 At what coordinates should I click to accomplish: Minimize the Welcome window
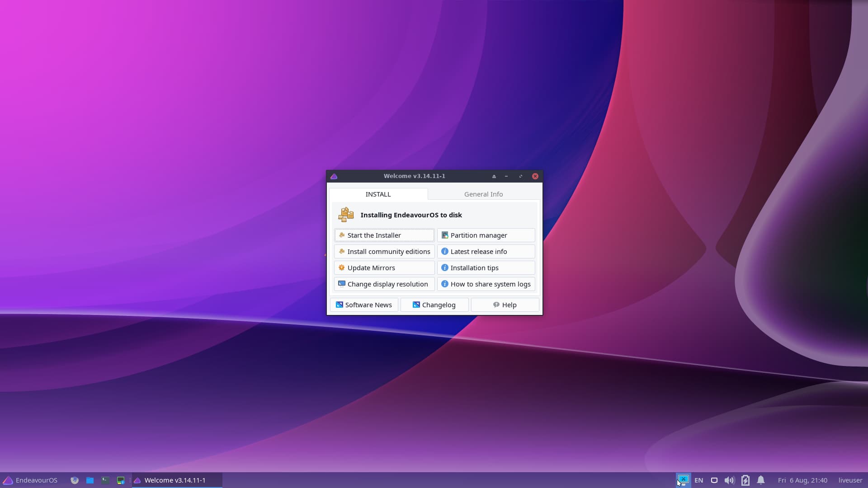tap(506, 176)
